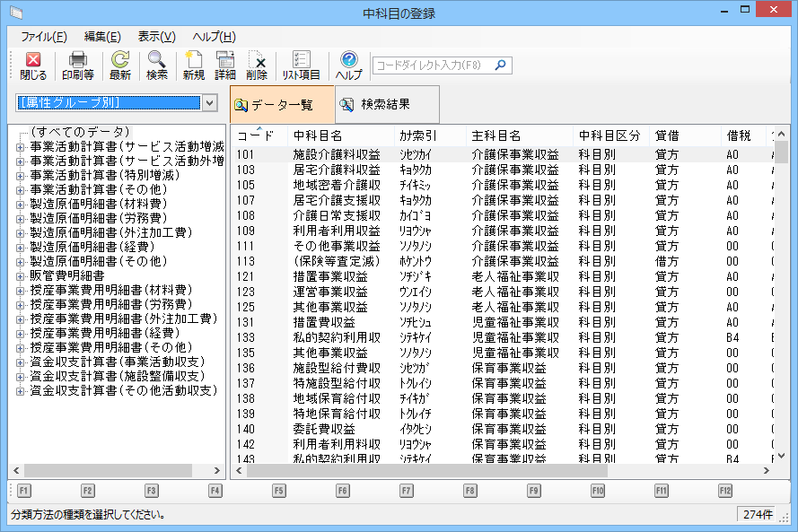
Task: Click the 中科目名 column header
Action: click(318, 135)
